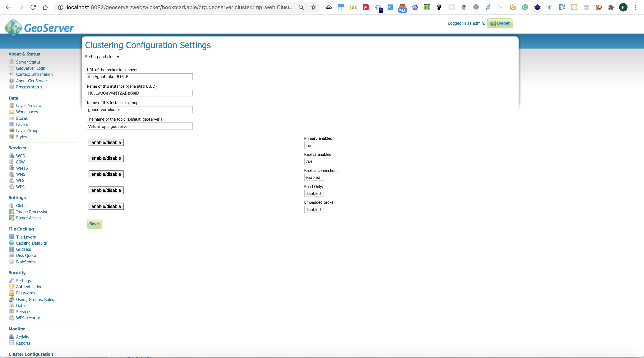This screenshot has height=358, width=644.
Task: Open the Styles page
Action: [21, 136]
